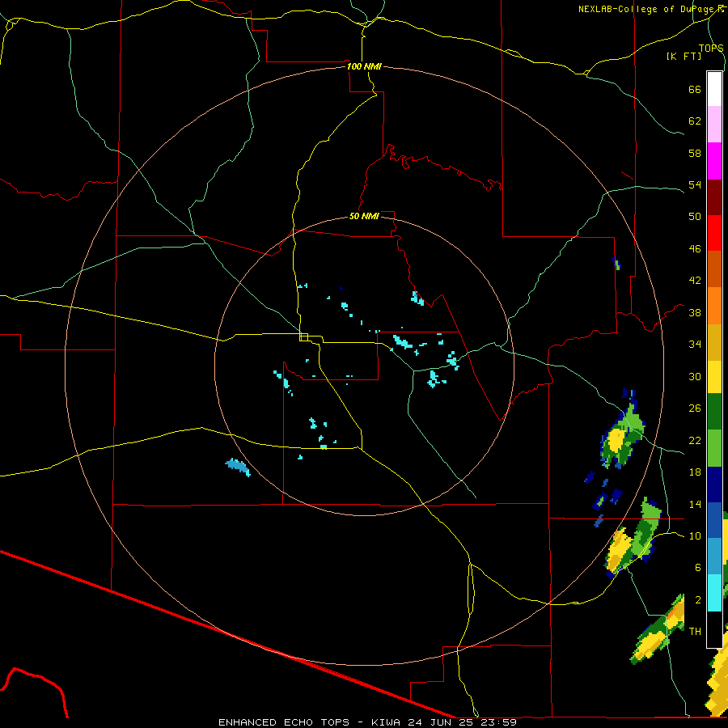Select the light blue legend band
Viewport: 728px width, 728px height.
point(714,557)
